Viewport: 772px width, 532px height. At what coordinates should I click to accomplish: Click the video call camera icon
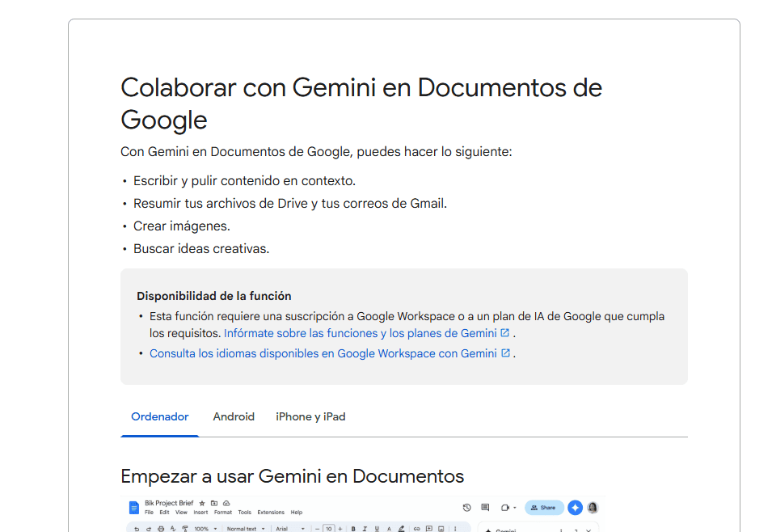point(505,508)
